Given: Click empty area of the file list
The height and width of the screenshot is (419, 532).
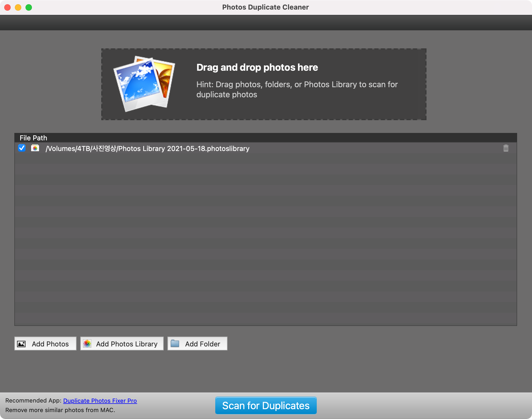Looking at the screenshot, I should [x=266, y=239].
